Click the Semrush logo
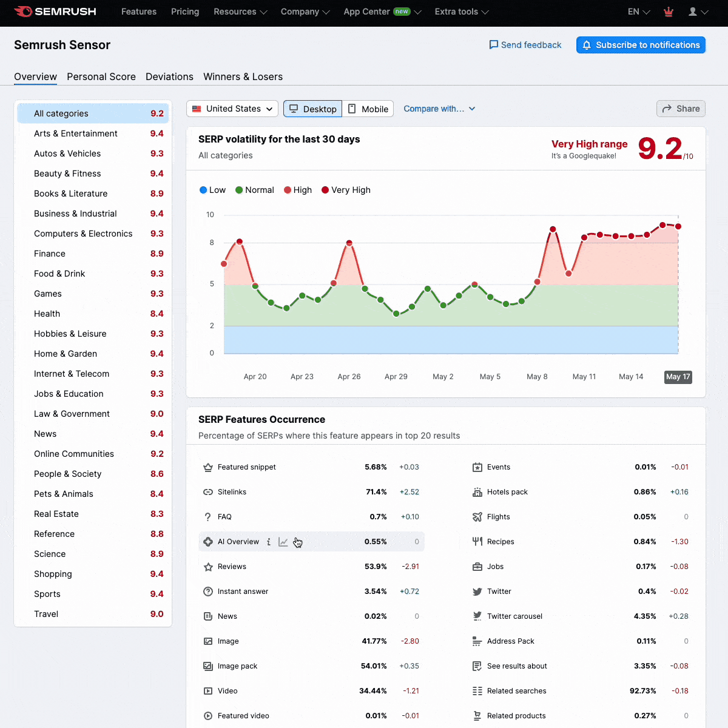This screenshot has width=728, height=728. (x=55, y=12)
